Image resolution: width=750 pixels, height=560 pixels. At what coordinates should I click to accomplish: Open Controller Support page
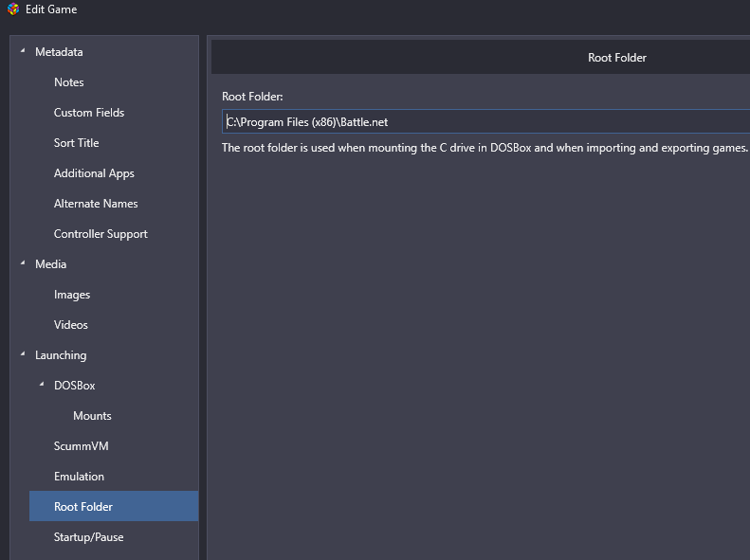(101, 234)
